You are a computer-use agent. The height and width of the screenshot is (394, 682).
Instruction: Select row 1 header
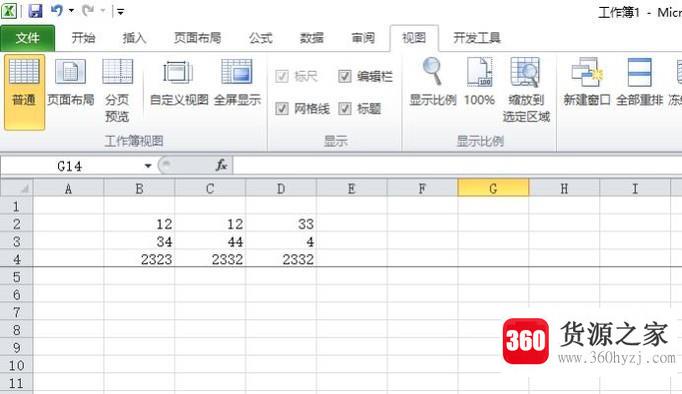[x=17, y=206]
